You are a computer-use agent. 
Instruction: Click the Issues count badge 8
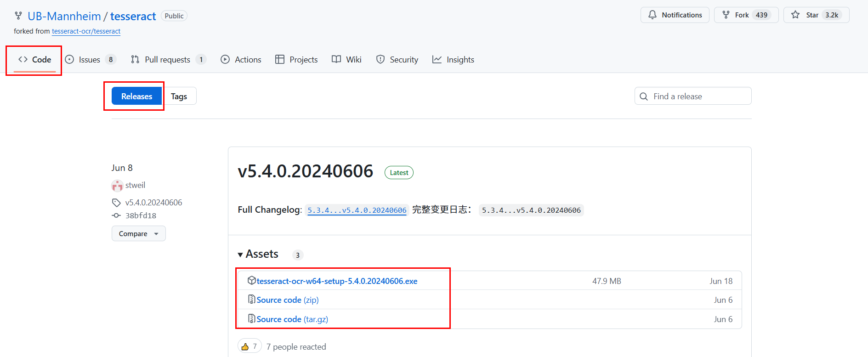click(111, 60)
